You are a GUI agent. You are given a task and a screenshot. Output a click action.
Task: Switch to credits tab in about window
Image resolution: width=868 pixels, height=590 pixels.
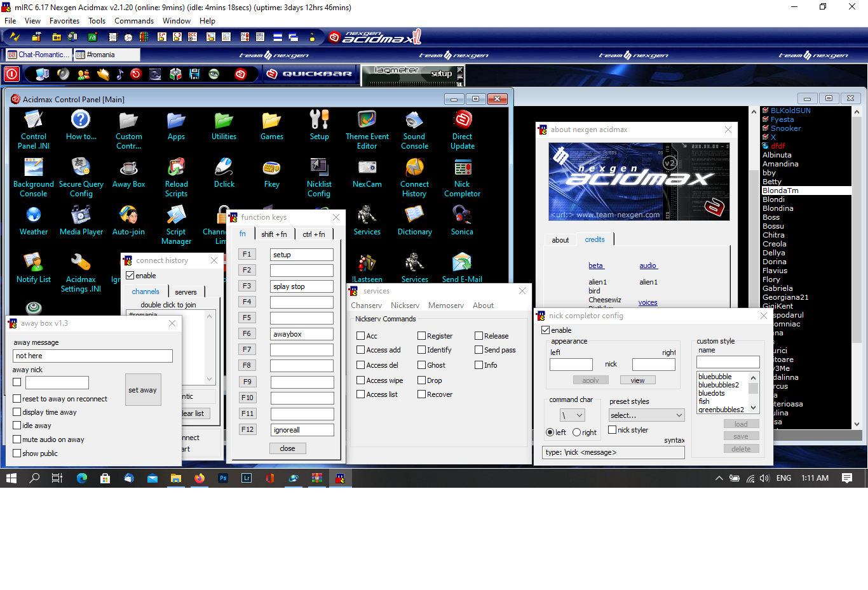pos(595,239)
